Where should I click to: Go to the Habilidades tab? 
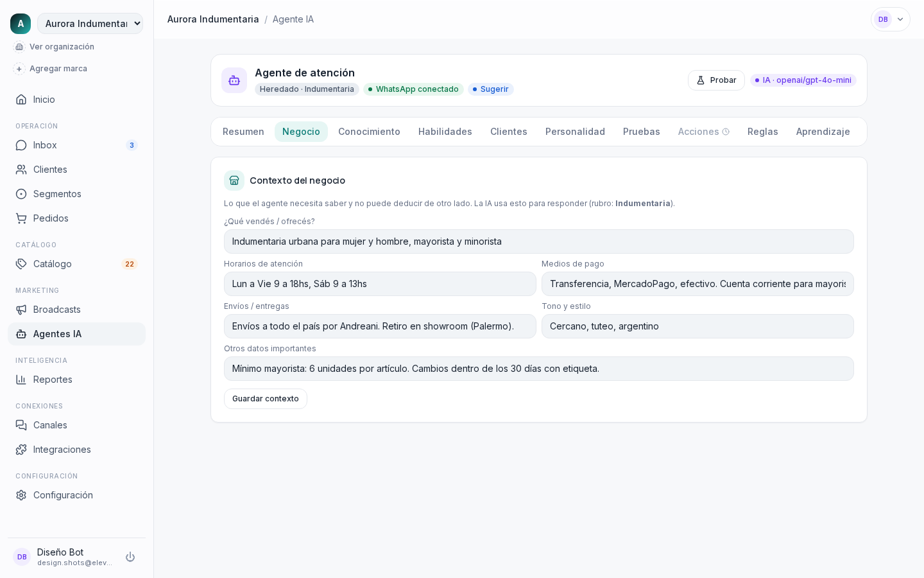click(x=445, y=132)
